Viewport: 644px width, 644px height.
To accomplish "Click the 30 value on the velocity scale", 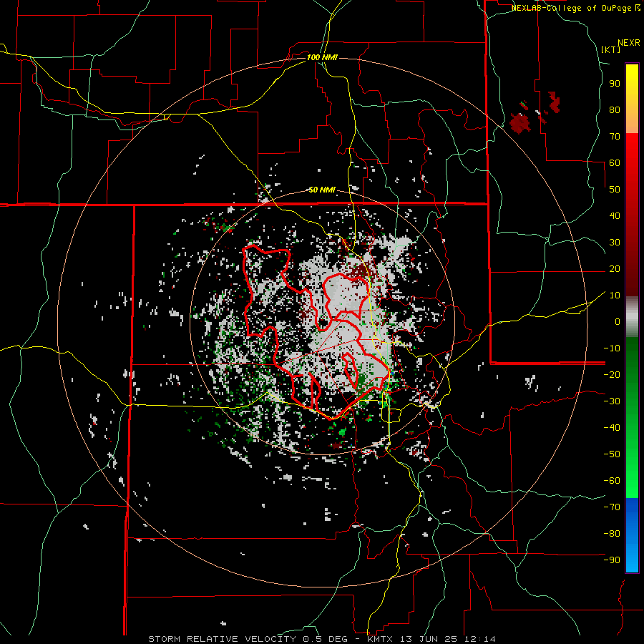I will 615,243.
